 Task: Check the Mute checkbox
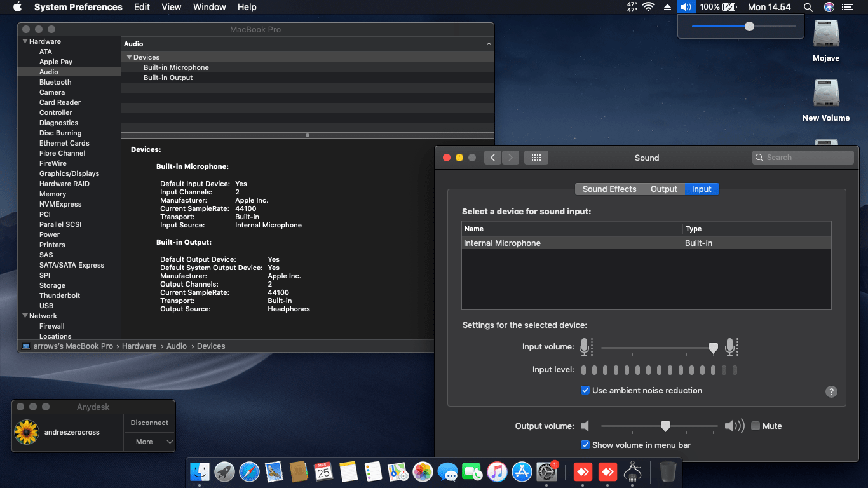(x=756, y=426)
